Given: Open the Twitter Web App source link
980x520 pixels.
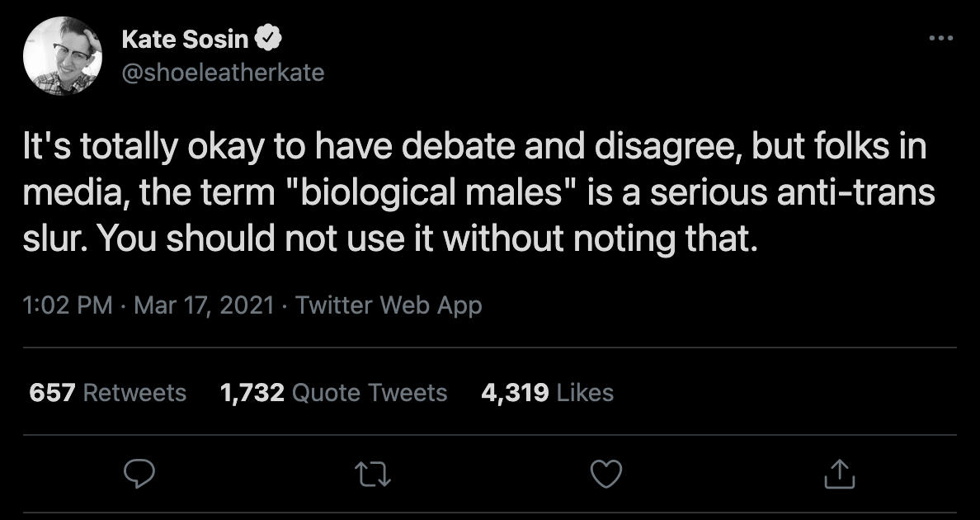Looking at the screenshot, I should (389, 305).
